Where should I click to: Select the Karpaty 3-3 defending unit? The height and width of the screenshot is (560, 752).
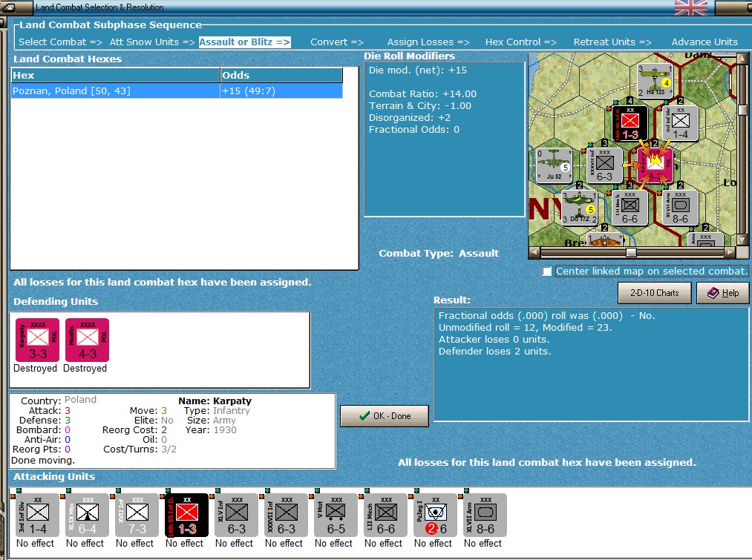coord(37,340)
